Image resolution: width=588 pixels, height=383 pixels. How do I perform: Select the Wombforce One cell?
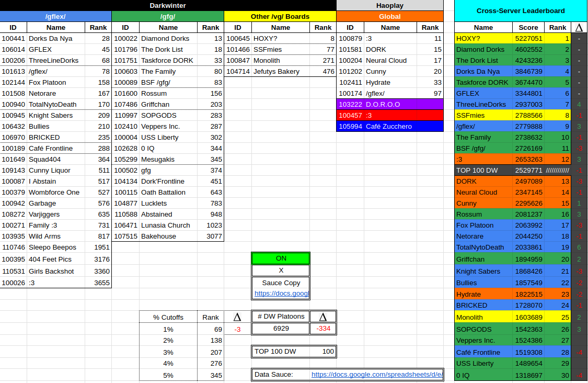click(x=56, y=192)
